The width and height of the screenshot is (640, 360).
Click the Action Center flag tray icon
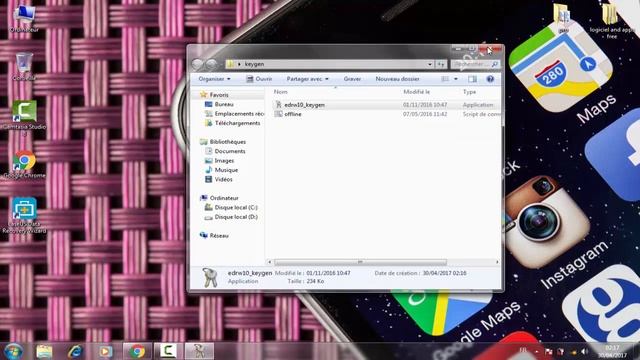click(x=549, y=351)
